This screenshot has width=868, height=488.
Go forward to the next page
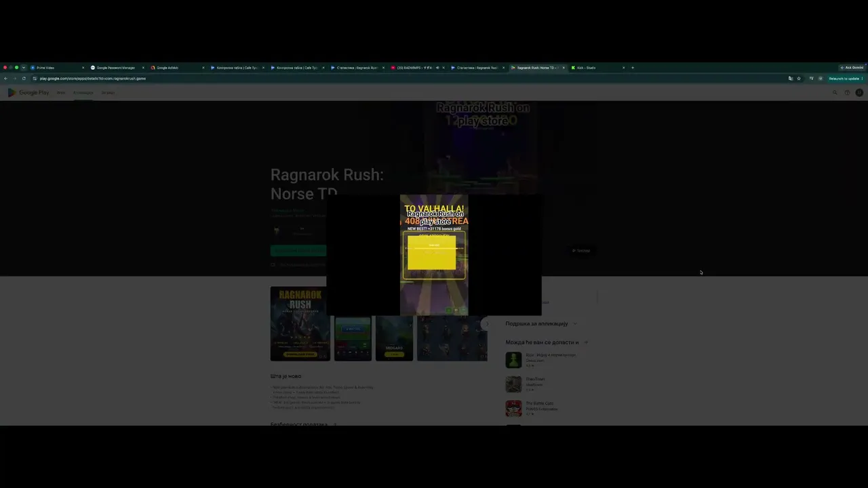[x=15, y=79]
